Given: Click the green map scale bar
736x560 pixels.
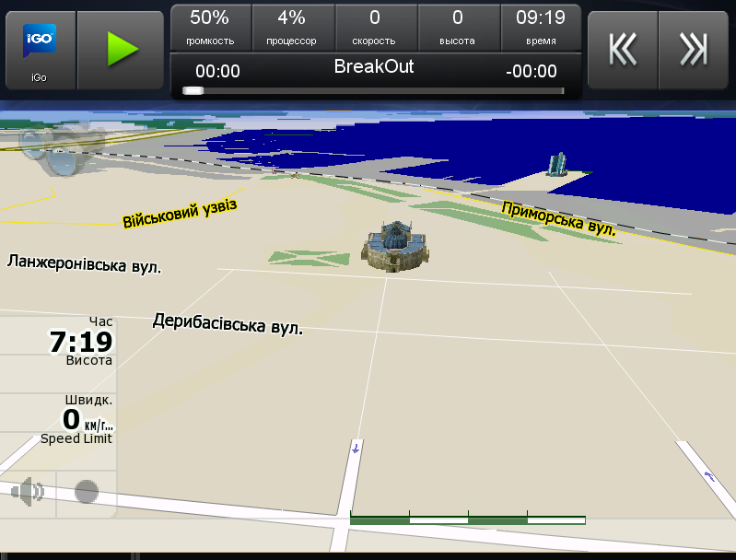Looking at the screenshot, I should pyautogui.click(x=468, y=520).
